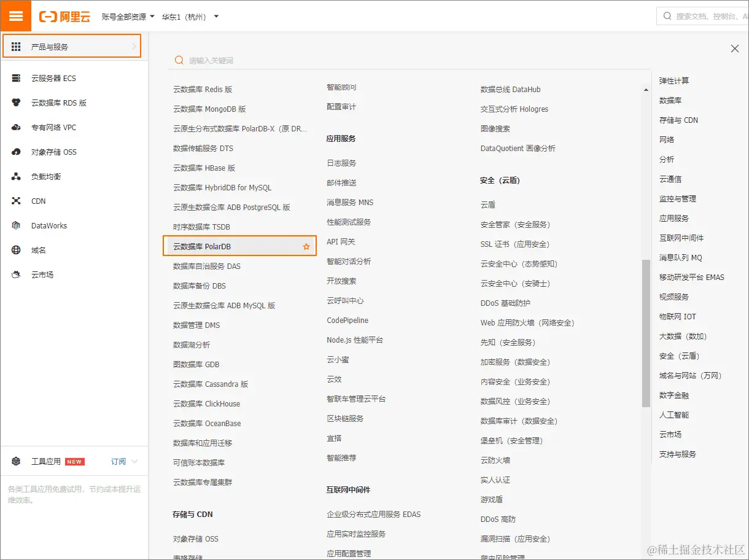Click the load balancing icon (负载均衡)

click(17, 176)
